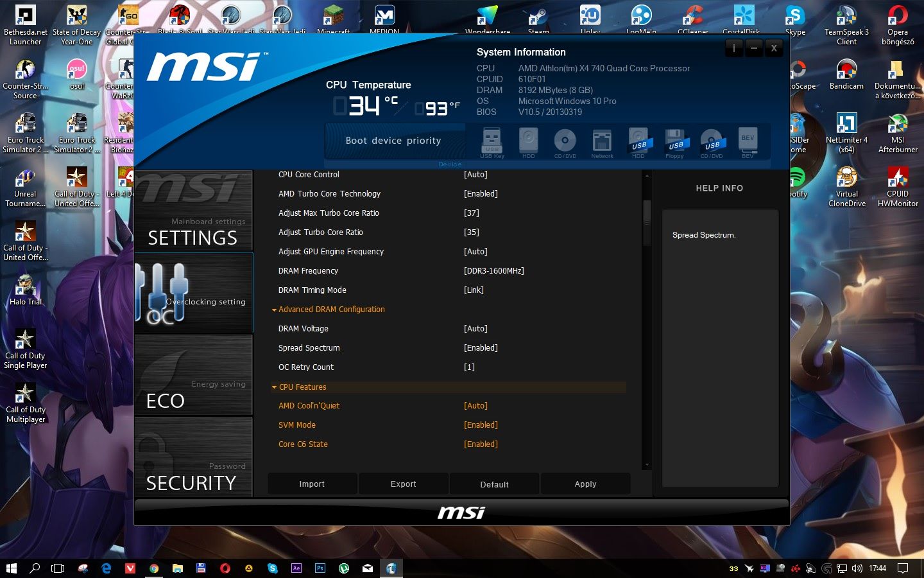Toggle Spread Spectrum Enabled value
The image size is (924, 578).
[x=481, y=348]
